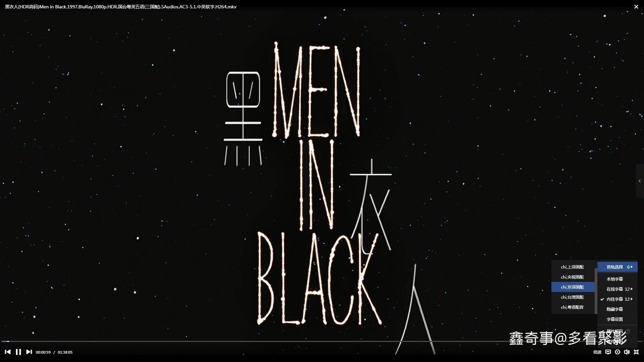Choose the chi,京译国配 audio track
644x362 pixels.
coord(572,287)
